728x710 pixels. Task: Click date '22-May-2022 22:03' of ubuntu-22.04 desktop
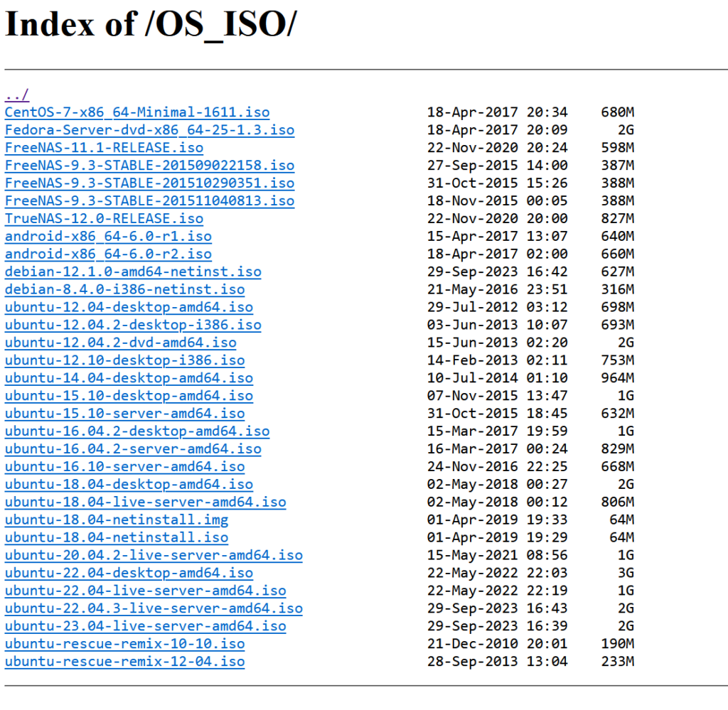pyautogui.click(x=497, y=573)
